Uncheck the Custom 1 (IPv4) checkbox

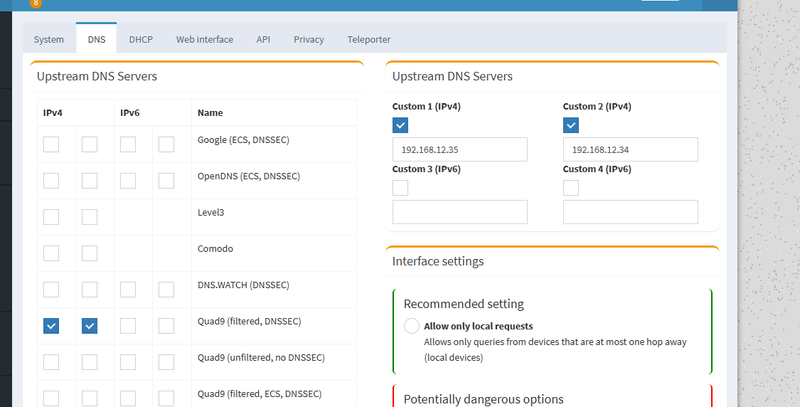click(x=401, y=125)
